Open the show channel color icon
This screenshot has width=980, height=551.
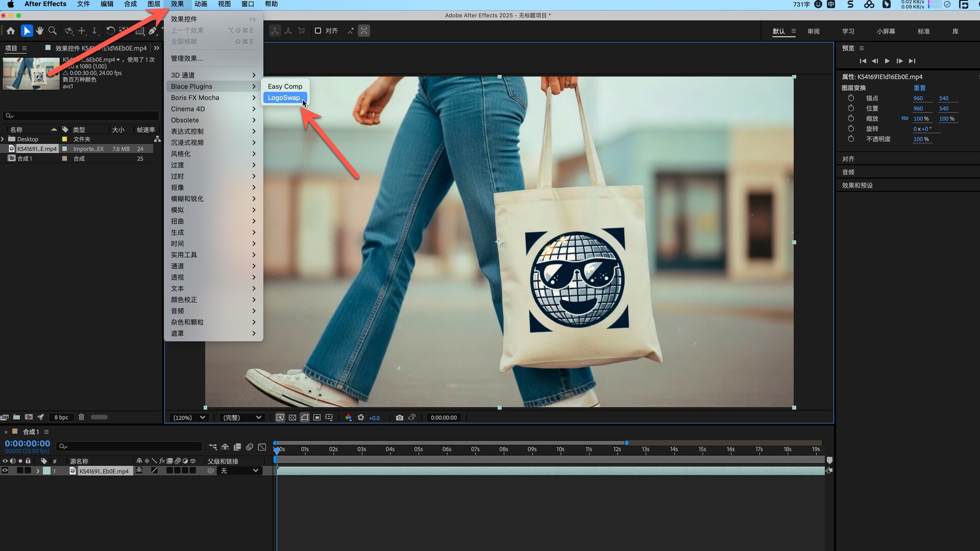[348, 418]
